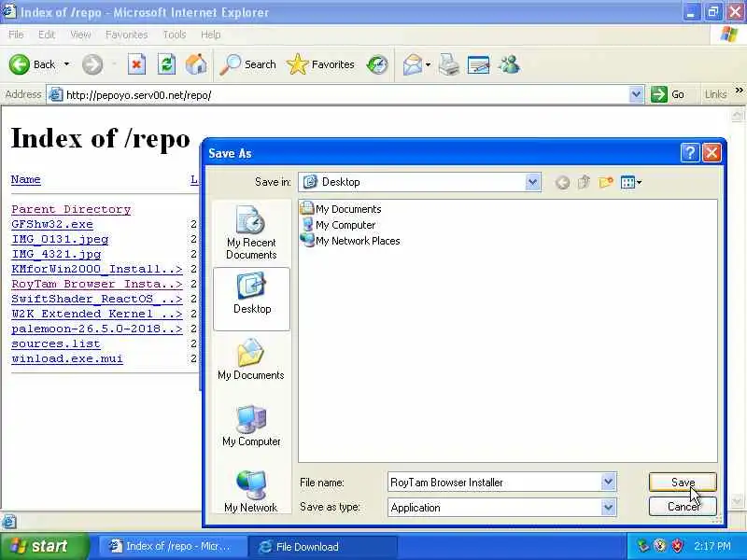Open the Help menu
Image resolution: width=747 pixels, height=560 pixels.
211,35
